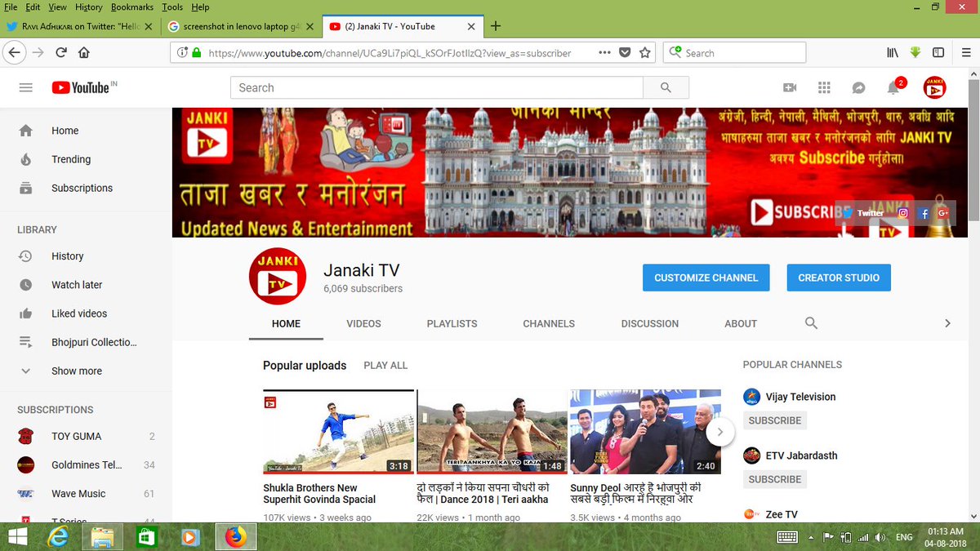Open the messages share icon
The height and width of the screenshot is (551, 980).
(858, 87)
